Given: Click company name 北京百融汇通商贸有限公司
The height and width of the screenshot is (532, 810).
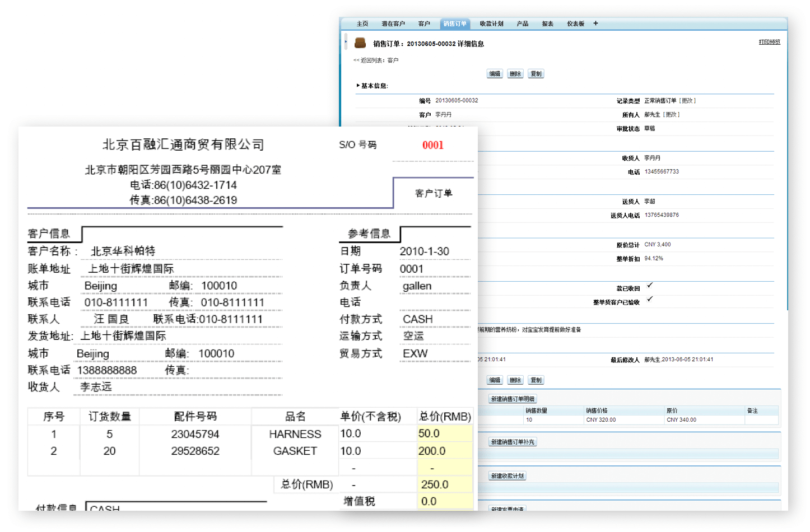Looking at the screenshot, I should tap(183, 144).
